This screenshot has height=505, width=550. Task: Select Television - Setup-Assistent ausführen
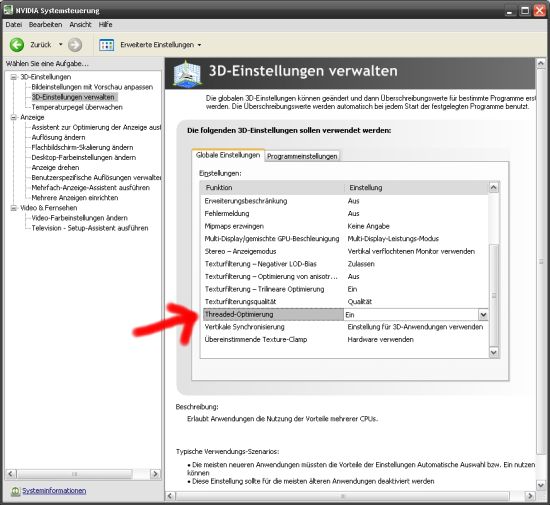(90, 228)
